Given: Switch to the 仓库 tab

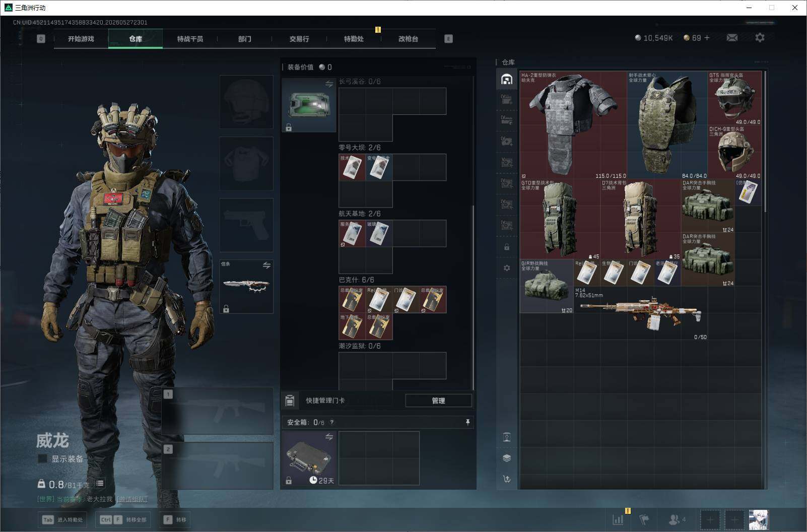Looking at the screenshot, I should click(136, 39).
